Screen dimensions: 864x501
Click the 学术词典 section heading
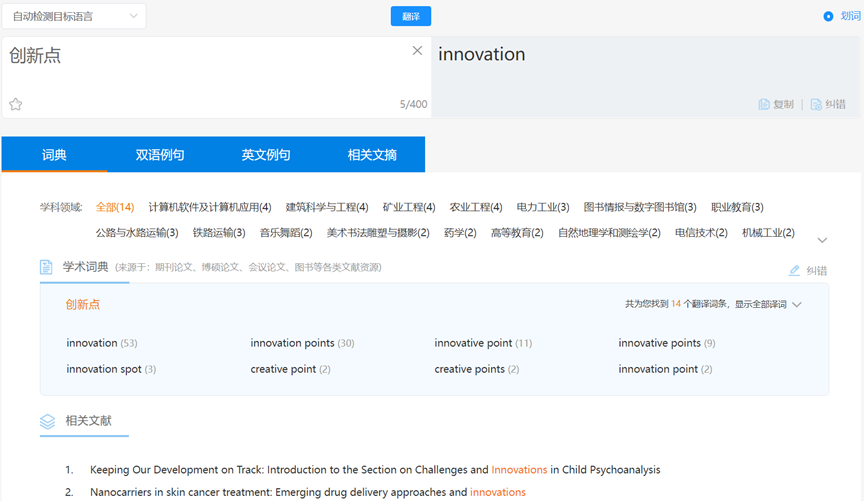(85, 267)
